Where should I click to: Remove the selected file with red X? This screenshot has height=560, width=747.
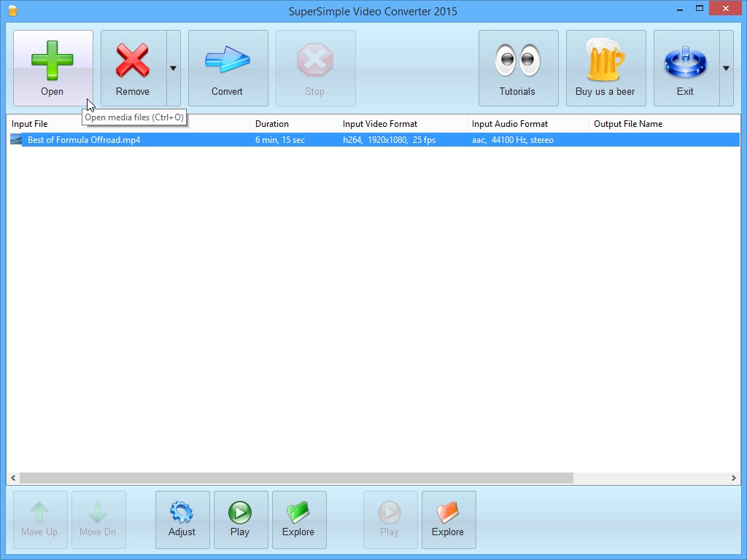pyautogui.click(x=133, y=68)
